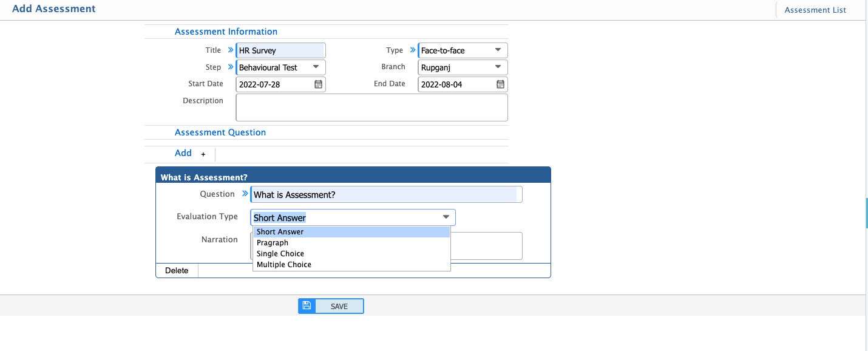Click the Assessment Question section header
The image size is (868, 351).
[220, 132]
